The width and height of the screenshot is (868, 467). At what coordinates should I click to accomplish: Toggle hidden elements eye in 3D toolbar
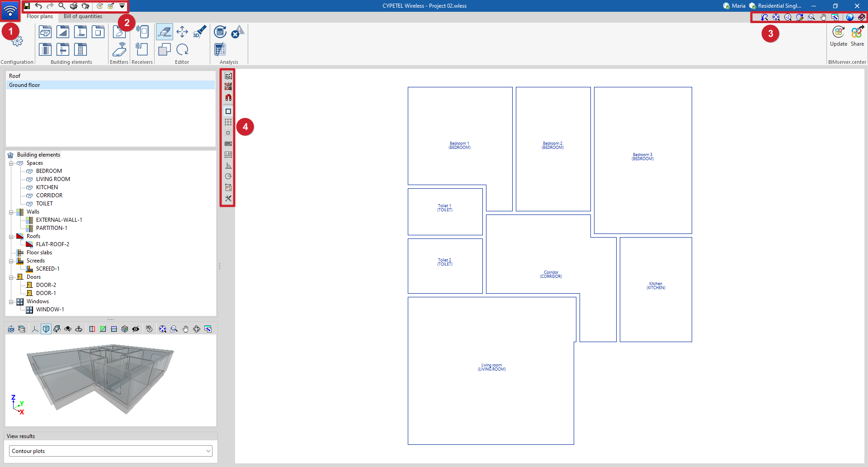(136, 329)
